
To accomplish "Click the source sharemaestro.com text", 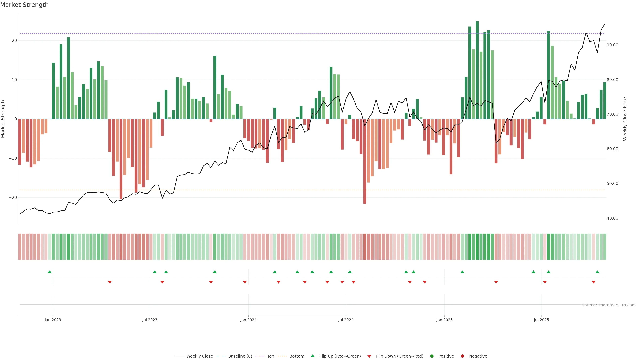I will (x=609, y=305).
